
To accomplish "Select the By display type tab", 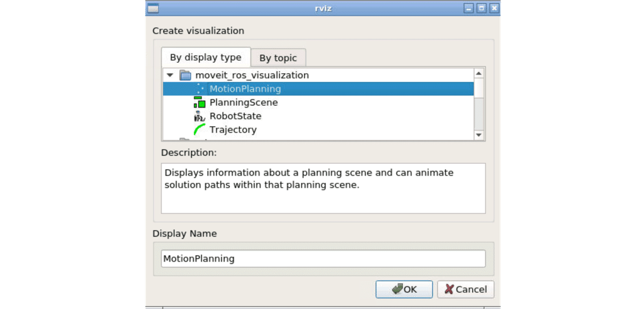I will click(206, 58).
